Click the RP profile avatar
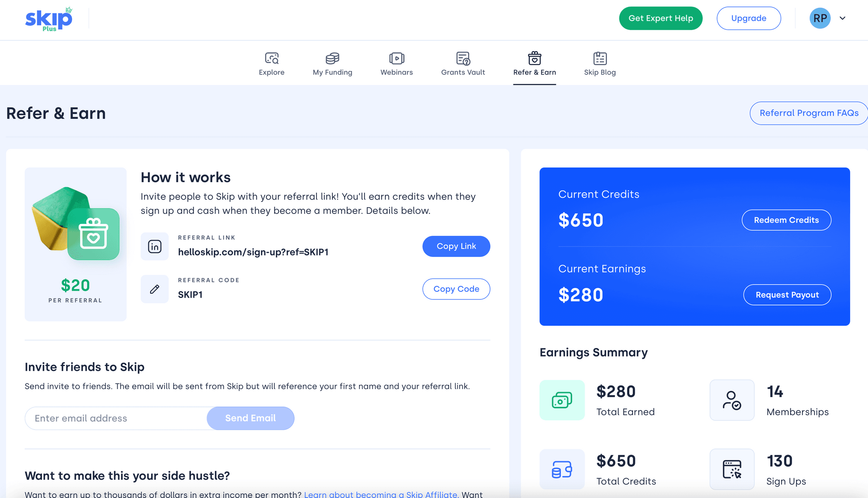 tap(820, 18)
